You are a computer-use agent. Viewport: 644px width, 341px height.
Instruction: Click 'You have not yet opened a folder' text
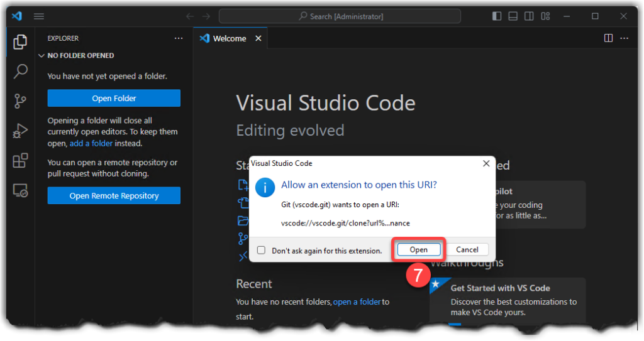(x=107, y=77)
